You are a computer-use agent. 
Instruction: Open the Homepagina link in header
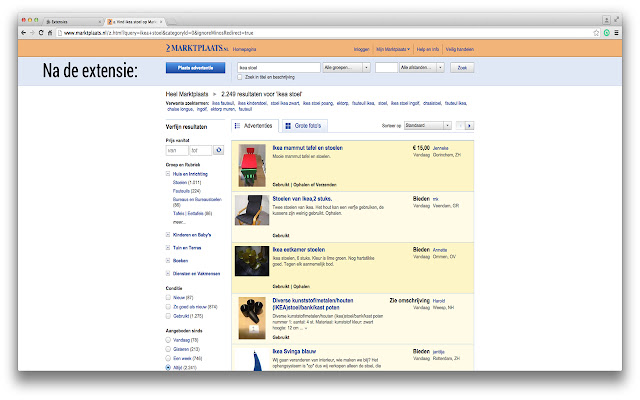click(244, 49)
